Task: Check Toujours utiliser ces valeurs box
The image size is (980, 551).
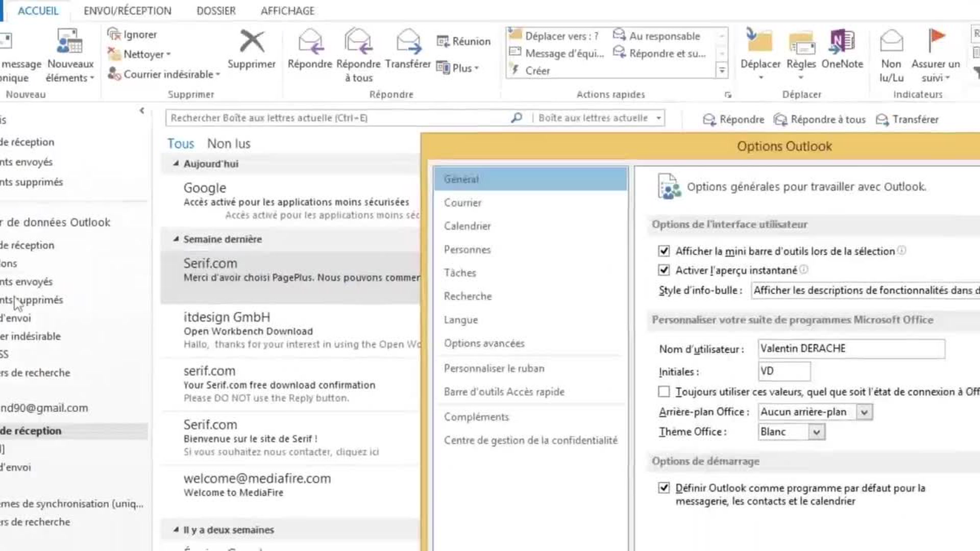Action: pyautogui.click(x=664, y=392)
